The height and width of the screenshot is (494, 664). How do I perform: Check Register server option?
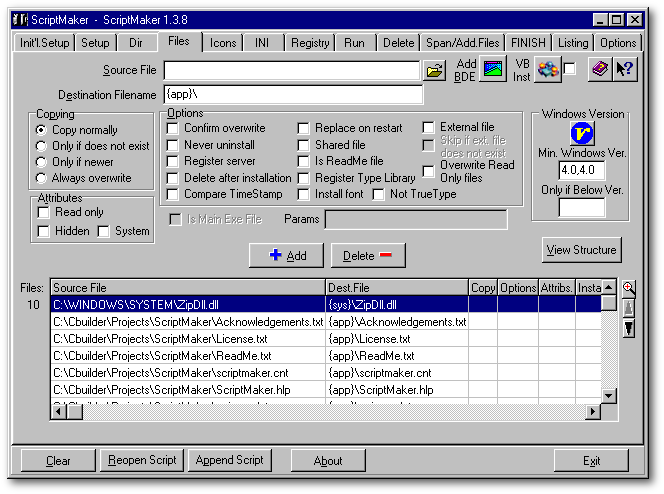[x=172, y=161]
